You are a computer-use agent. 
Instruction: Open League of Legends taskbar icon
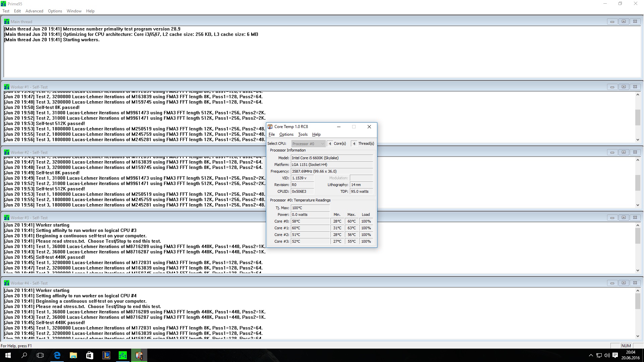pos(106,355)
